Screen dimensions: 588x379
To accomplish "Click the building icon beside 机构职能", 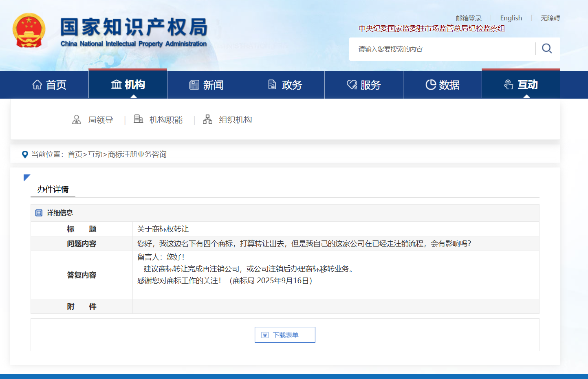I will (x=138, y=119).
